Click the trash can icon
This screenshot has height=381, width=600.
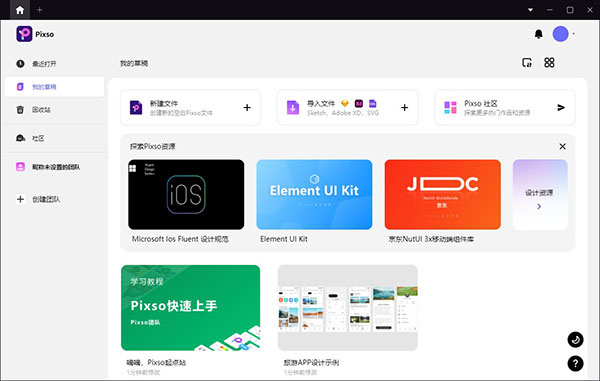pos(20,110)
